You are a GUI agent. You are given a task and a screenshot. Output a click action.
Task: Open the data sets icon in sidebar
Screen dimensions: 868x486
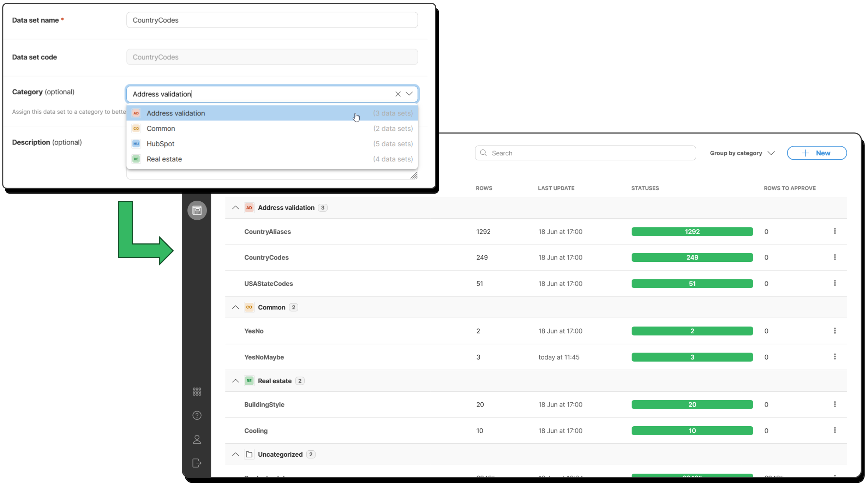click(197, 211)
